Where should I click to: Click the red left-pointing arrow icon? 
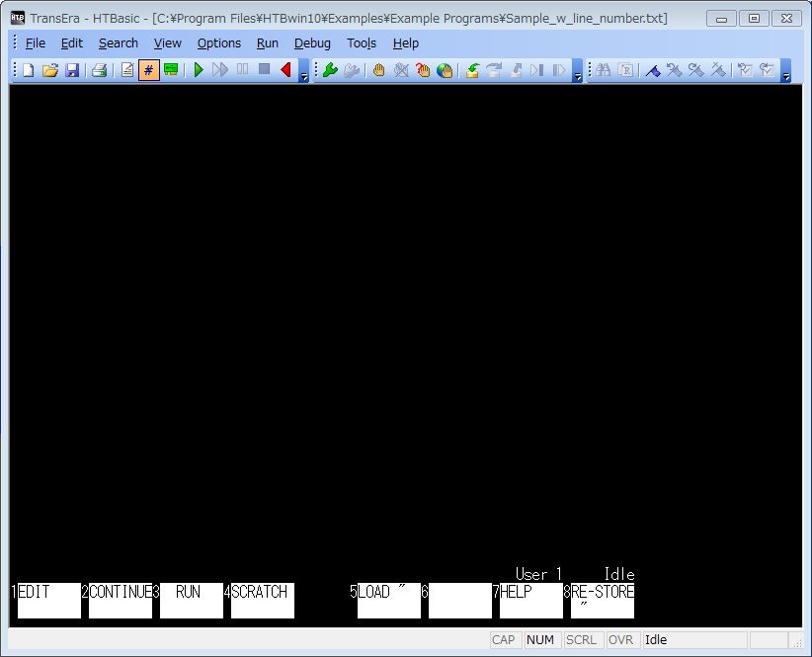point(285,70)
